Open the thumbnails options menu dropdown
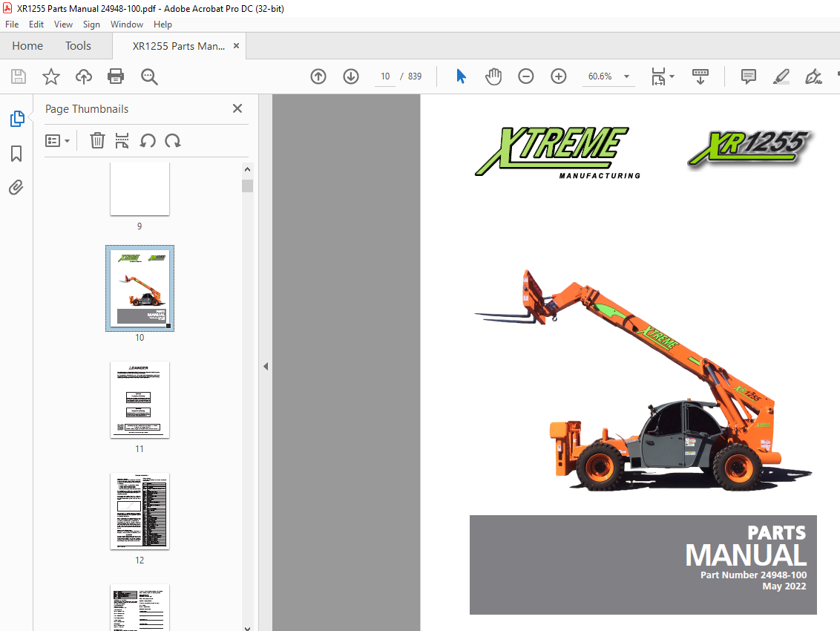 57,141
